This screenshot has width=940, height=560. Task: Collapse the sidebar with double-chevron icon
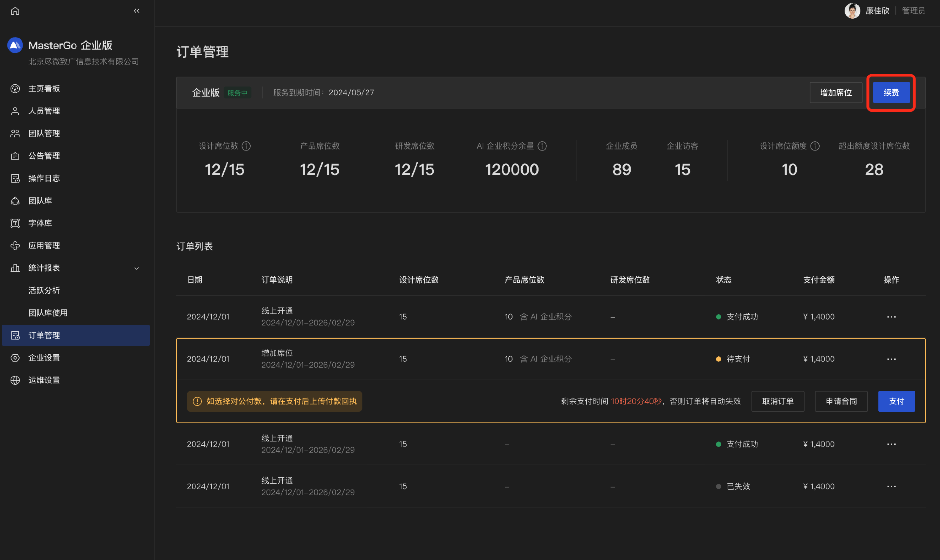[137, 11]
